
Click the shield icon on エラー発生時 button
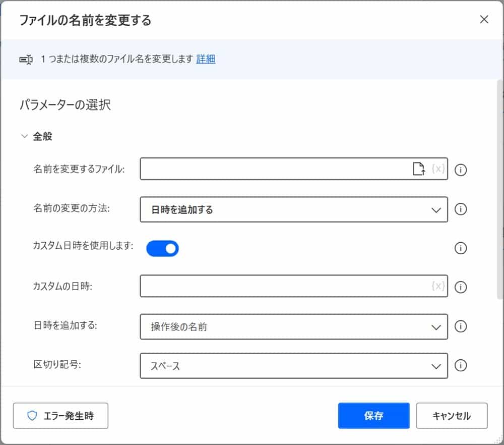pyautogui.click(x=33, y=416)
